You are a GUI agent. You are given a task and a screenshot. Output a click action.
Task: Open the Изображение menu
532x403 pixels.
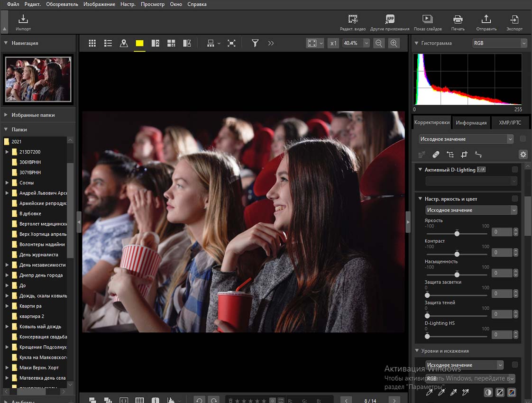click(x=99, y=4)
